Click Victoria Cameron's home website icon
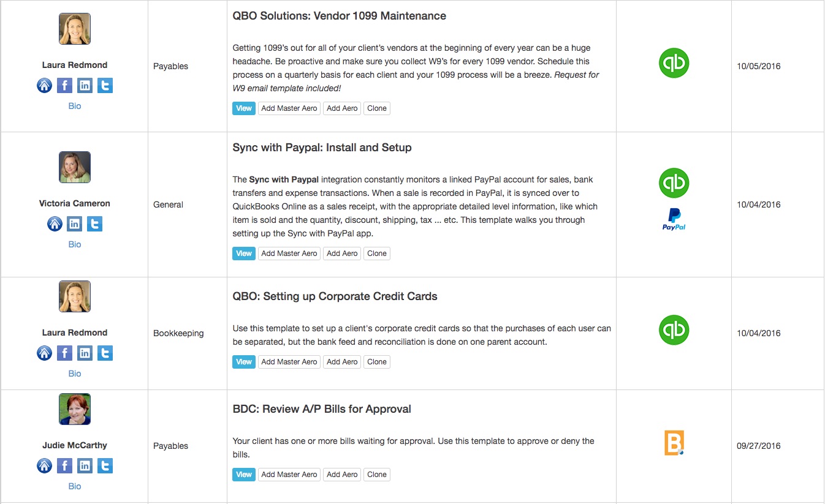Image resolution: width=825 pixels, height=504 pixels. pyautogui.click(x=55, y=224)
